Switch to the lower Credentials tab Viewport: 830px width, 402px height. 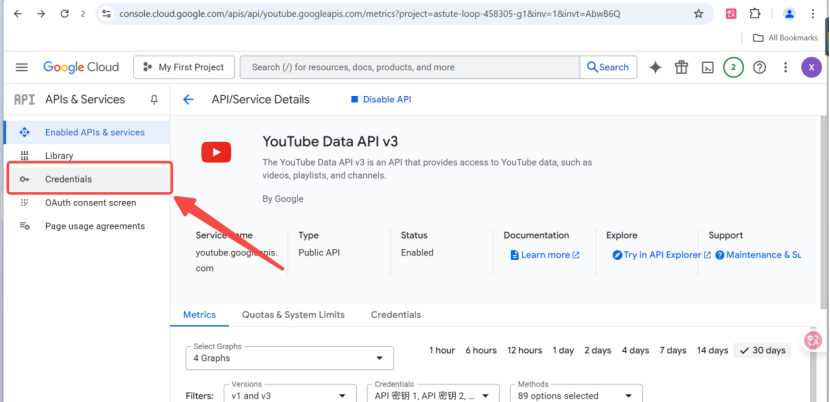(396, 315)
